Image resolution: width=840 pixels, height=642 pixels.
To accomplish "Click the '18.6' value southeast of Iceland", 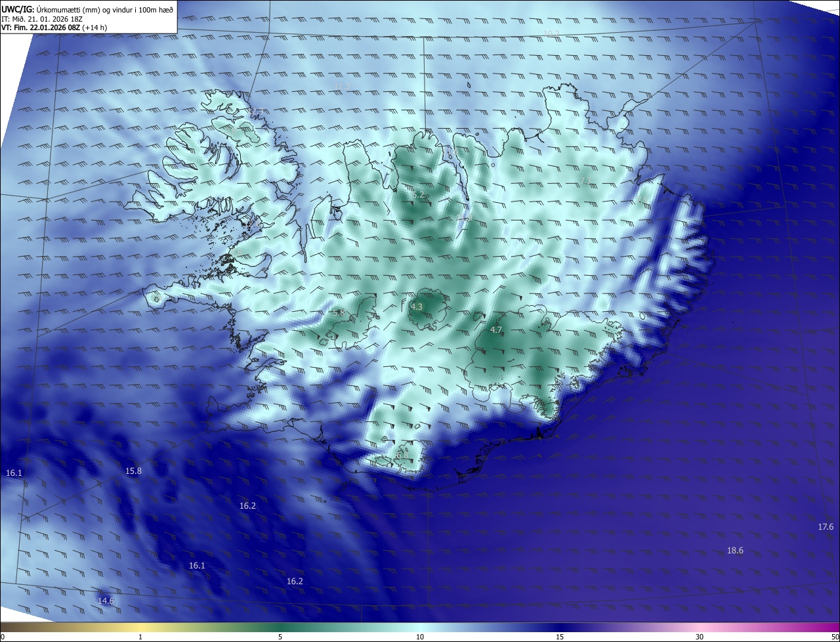I will (x=735, y=550).
